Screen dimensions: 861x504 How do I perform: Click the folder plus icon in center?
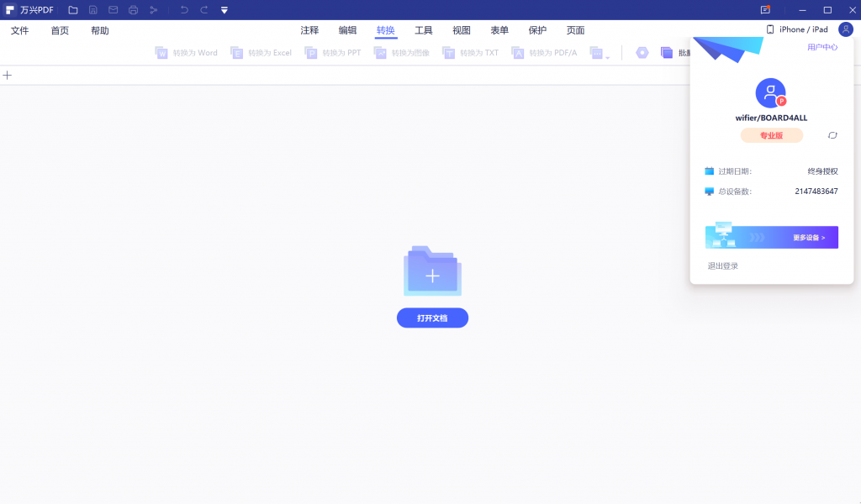tap(433, 271)
